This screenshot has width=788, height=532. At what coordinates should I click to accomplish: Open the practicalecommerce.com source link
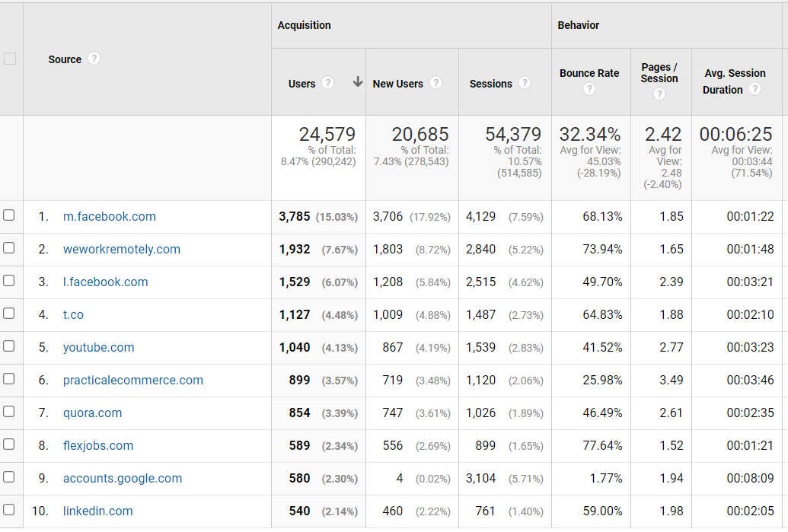(132, 381)
